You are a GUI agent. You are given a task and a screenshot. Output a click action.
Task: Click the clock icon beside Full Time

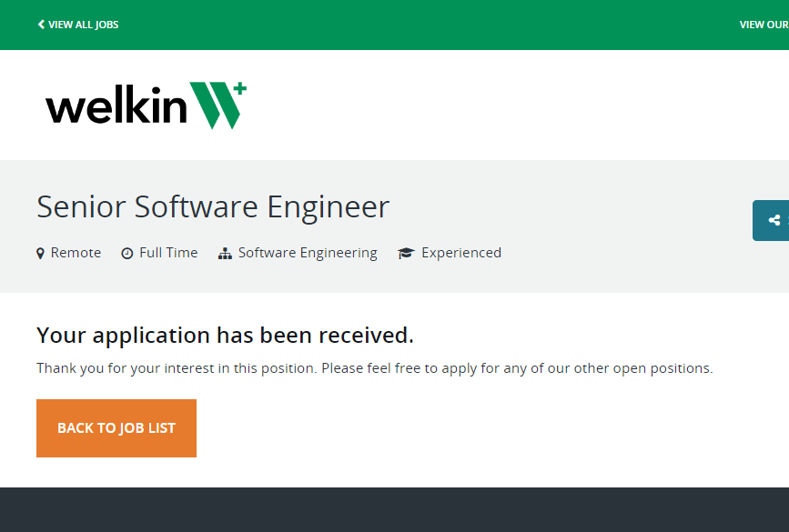click(x=127, y=254)
